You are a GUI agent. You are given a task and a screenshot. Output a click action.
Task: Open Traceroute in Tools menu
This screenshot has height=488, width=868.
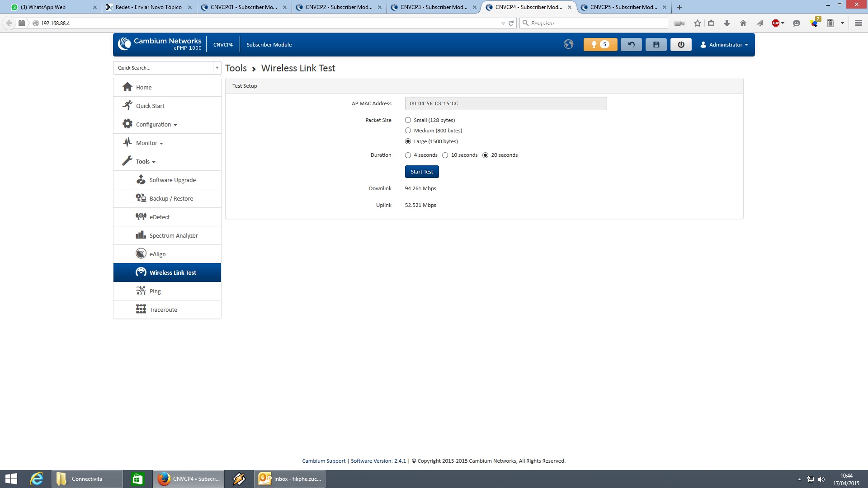163,310
